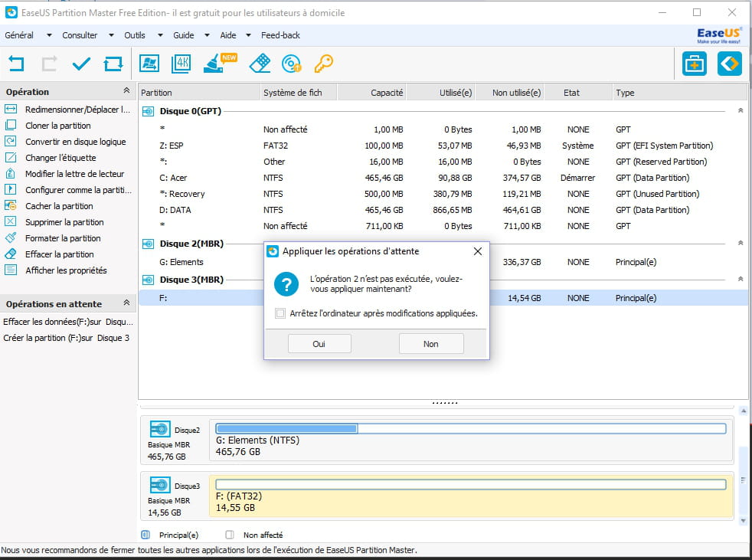This screenshot has width=752, height=560.
Task: Choose Configurer comme la partition operation
Action: 67,190
